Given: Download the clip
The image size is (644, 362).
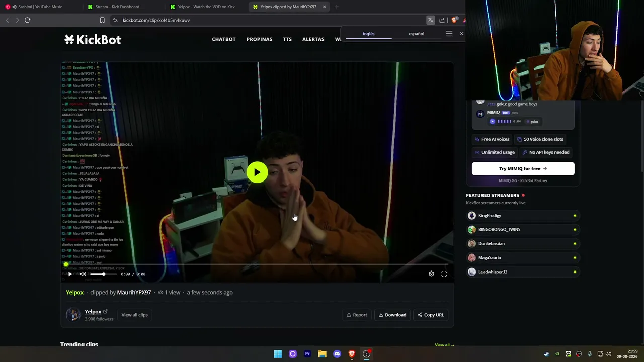Looking at the screenshot, I should click(x=392, y=315).
